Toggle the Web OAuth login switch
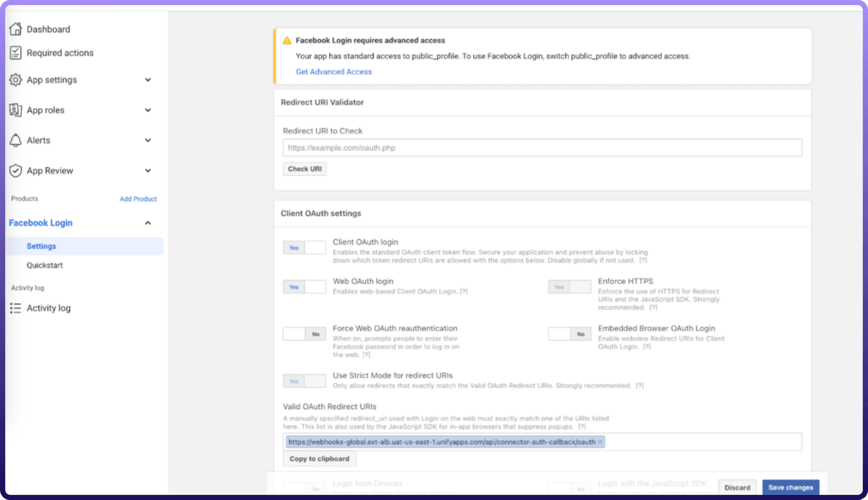This screenshot has width=868, height=500. point(304,287)
